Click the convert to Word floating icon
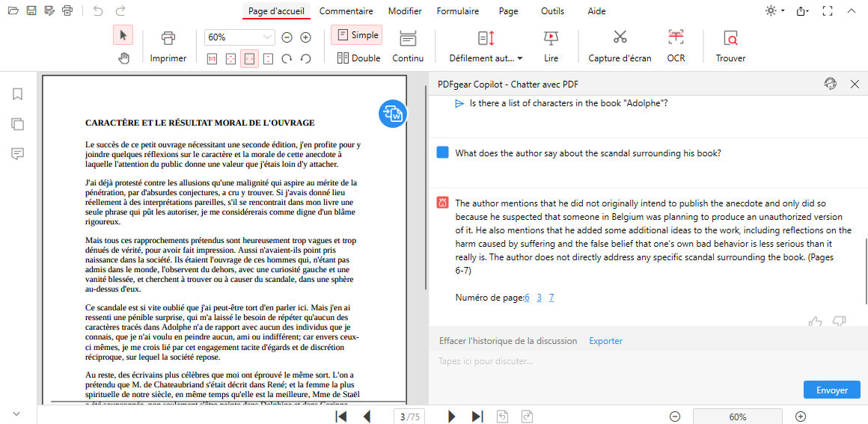 pyautogui.click(x=392, y=114)
